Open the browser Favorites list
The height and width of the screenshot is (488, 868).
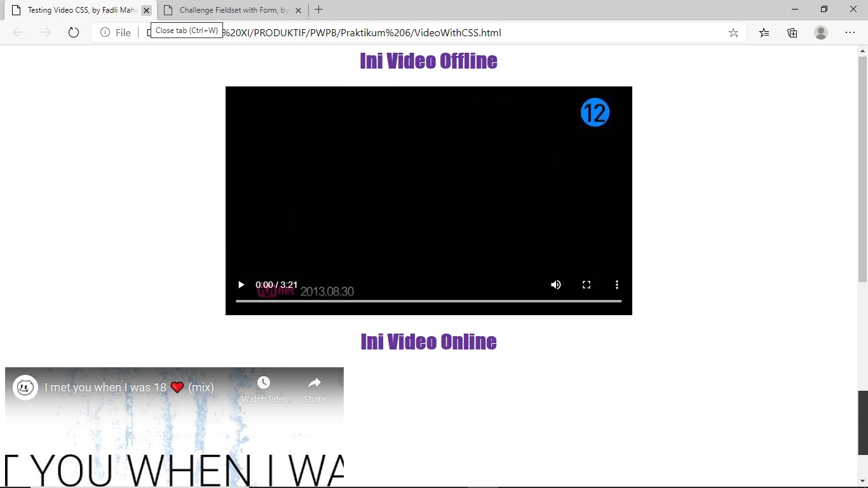point(763,32)
